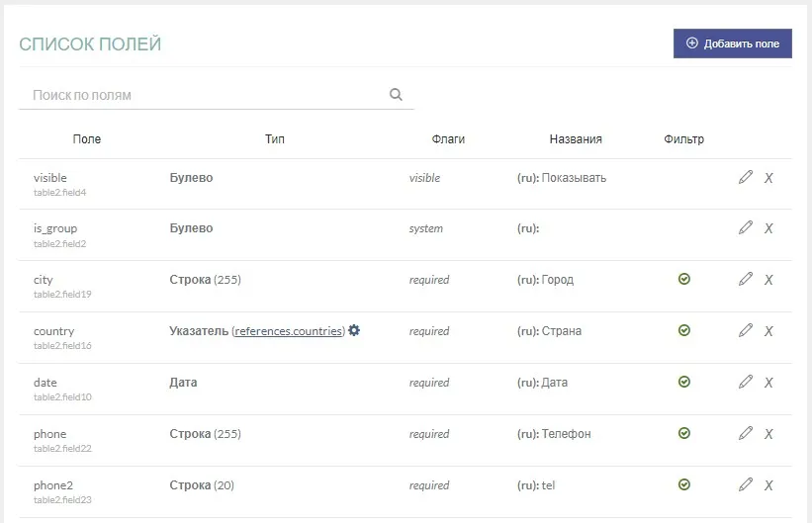This screenshot has height=523, width=812.
Task: Click pencil icon in the date row
Action: (x=746, y=383)
